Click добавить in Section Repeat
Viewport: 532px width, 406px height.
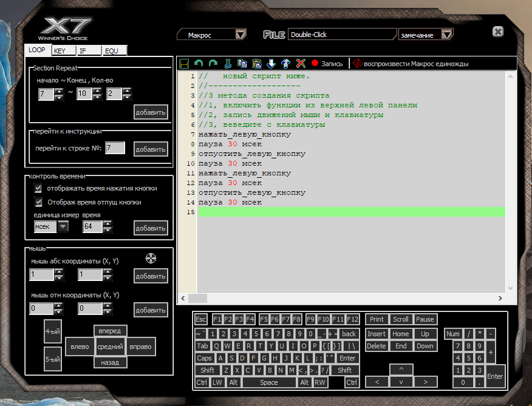(x=151, y=112)
